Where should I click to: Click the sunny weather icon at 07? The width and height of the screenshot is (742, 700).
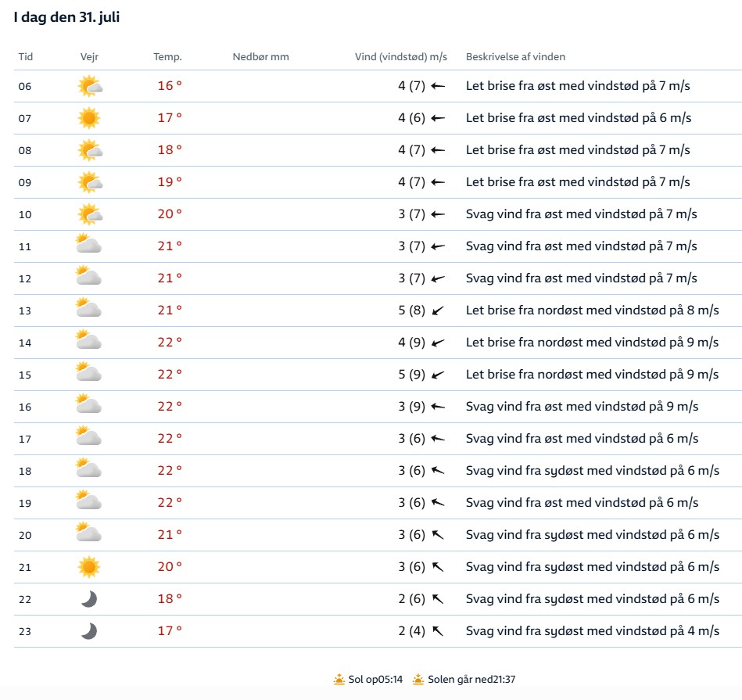point(89,118)
